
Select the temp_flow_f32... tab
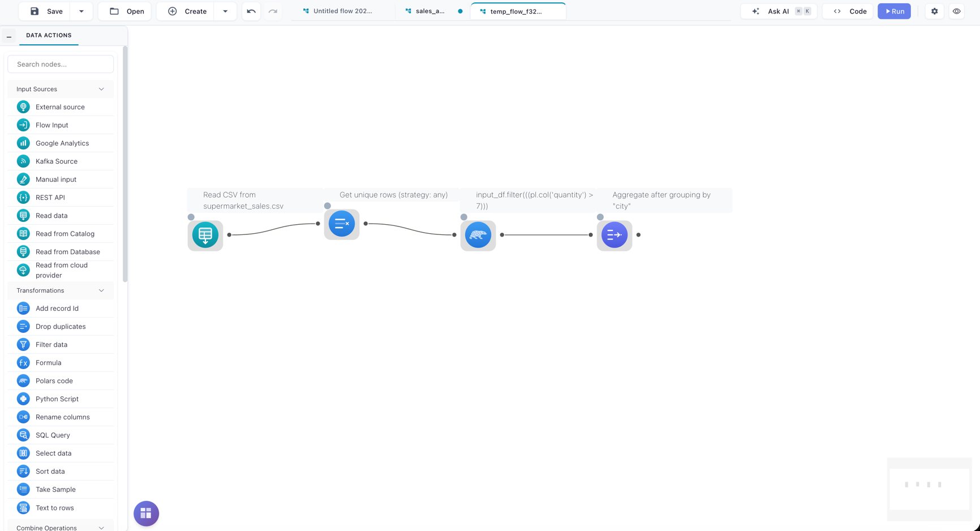(x=517, y=11)
